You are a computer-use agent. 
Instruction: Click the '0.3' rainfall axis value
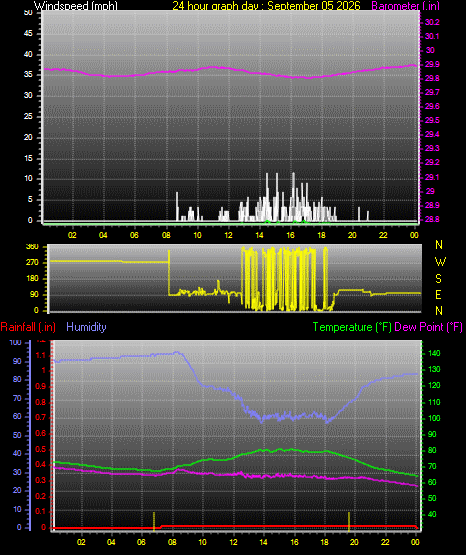click(x=41, y=481)
